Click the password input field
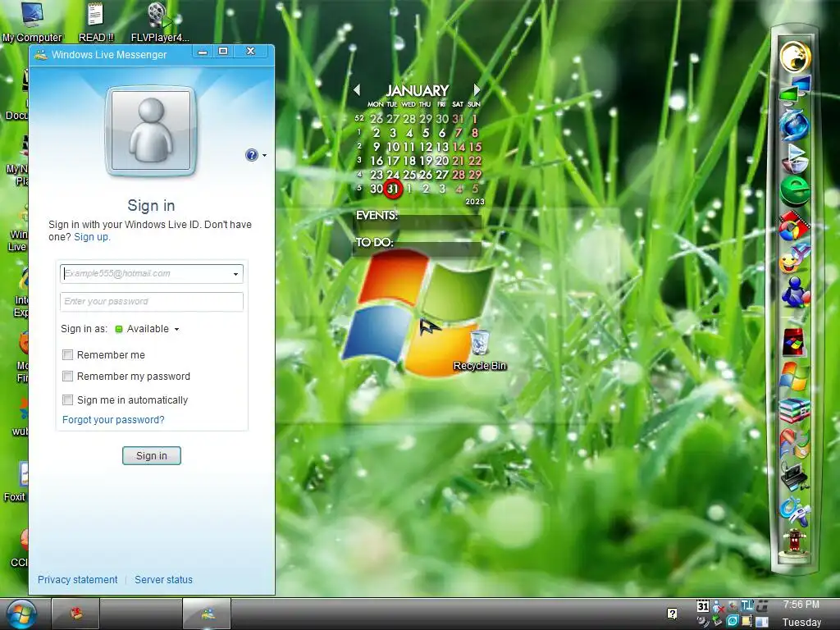The width and height of the screenshot is (840, 630). pos(152,302)
